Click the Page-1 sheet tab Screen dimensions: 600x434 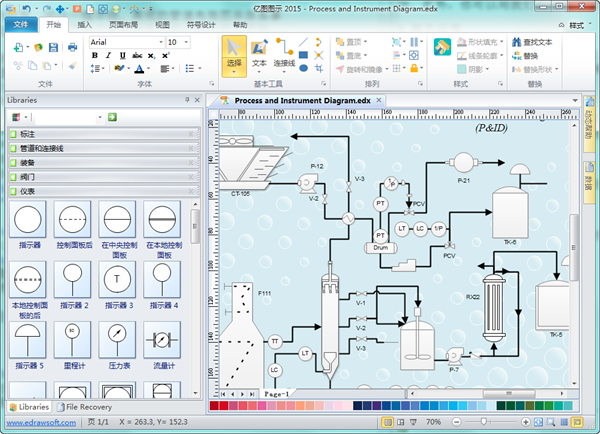point(276,395)
